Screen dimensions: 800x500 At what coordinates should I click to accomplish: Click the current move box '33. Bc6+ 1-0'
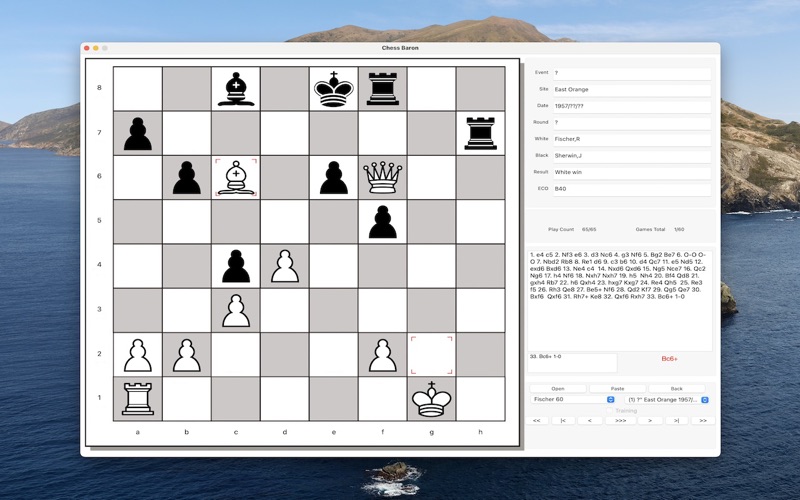click(572, 362)
